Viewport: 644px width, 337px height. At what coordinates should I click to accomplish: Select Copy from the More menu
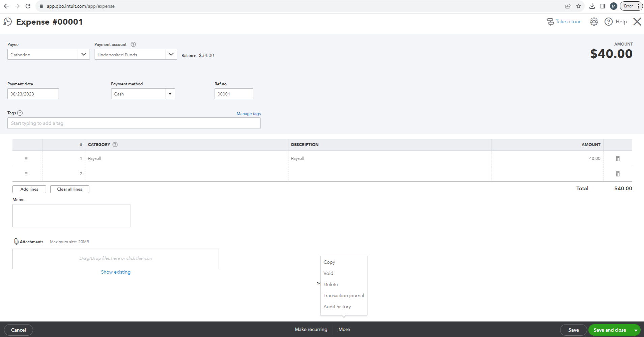point(329,262)
